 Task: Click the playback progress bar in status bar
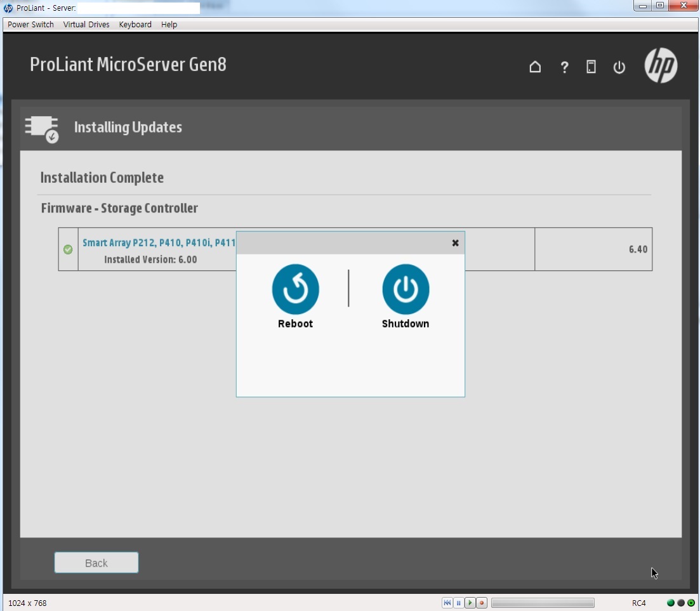coord(543,603)
